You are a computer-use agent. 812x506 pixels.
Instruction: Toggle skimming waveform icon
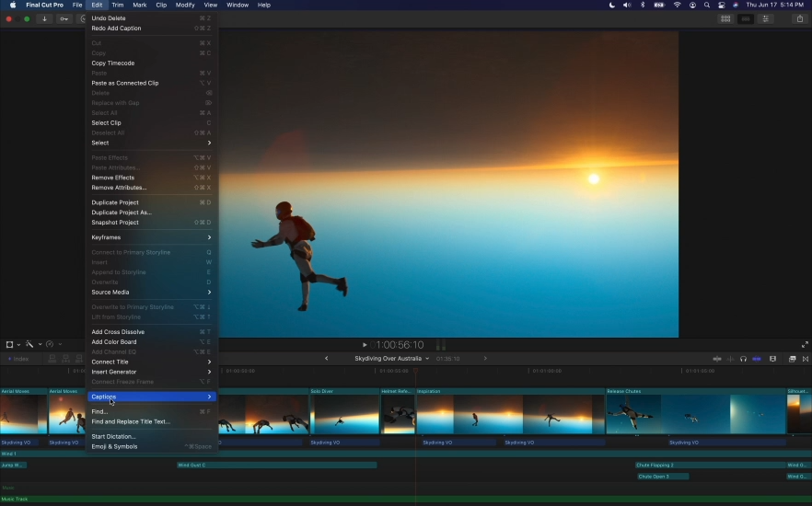716,359
